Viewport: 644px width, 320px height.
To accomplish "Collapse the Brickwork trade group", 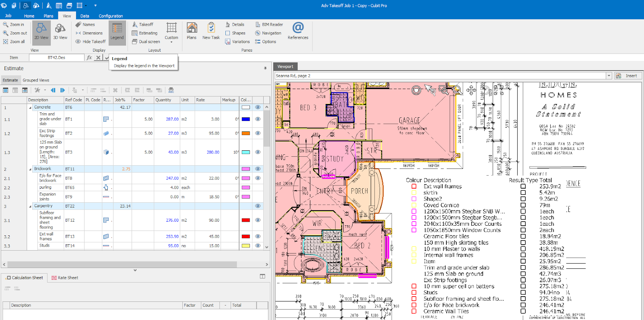I will click(x=30, y=169).
